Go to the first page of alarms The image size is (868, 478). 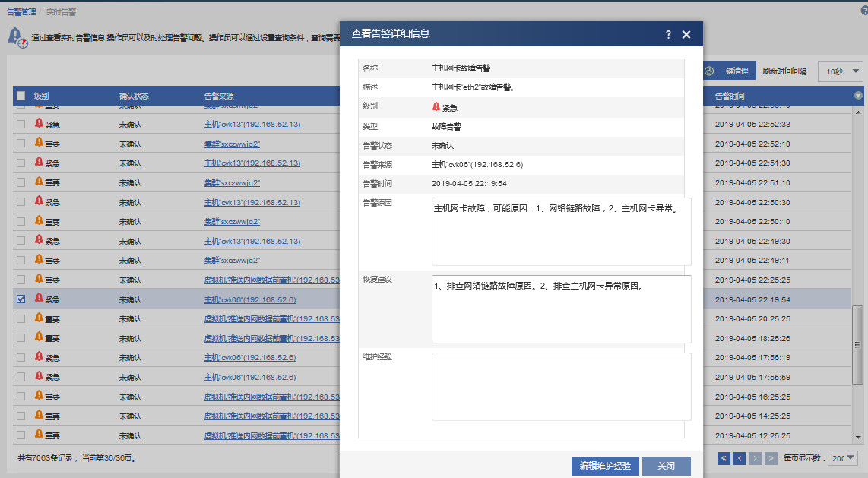pyautogui.click(x=724, y=458)
